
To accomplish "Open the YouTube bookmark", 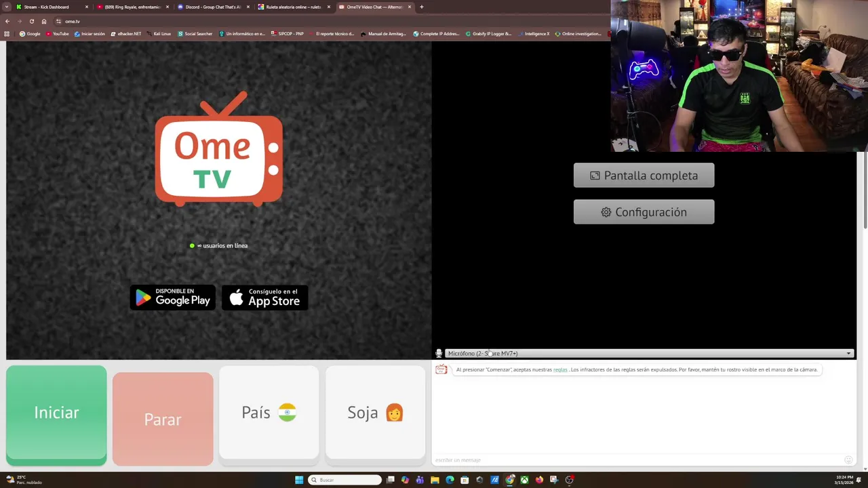I will click(58, 33).
